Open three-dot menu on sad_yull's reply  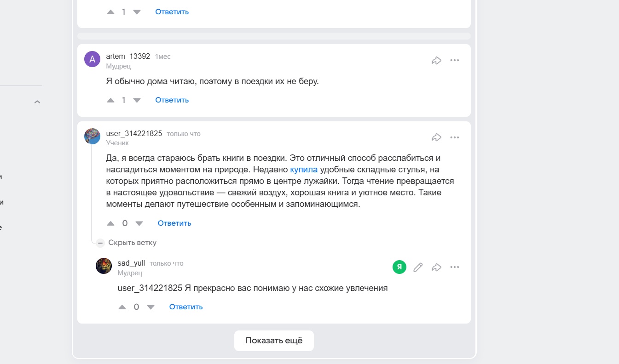pos(455,267)
